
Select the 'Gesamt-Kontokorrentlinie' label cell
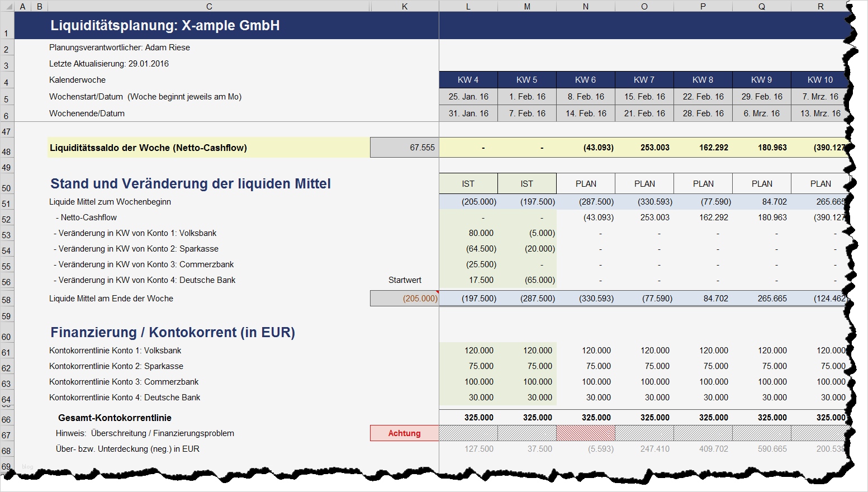coord(115,417)
